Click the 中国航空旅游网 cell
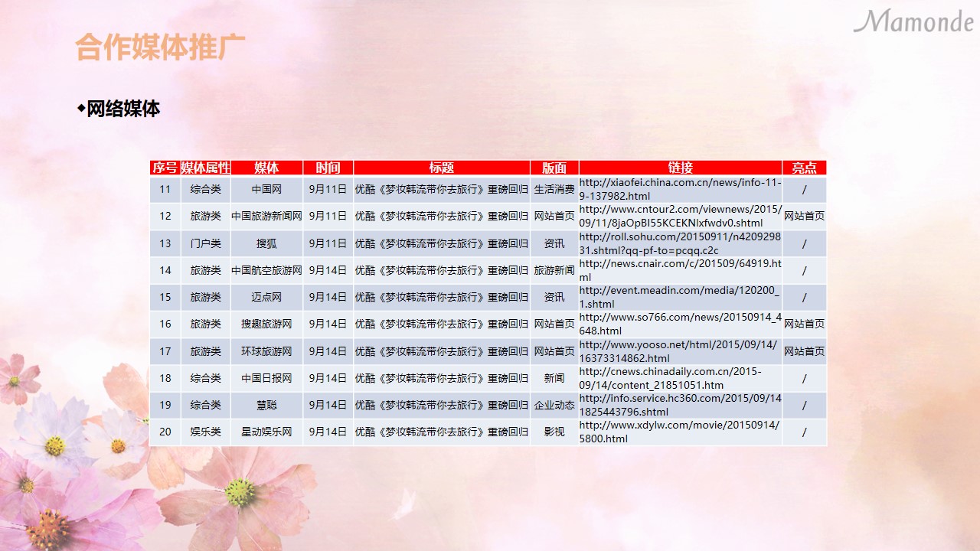Viewport: 980px width, 551px height. tap(266, 270)
